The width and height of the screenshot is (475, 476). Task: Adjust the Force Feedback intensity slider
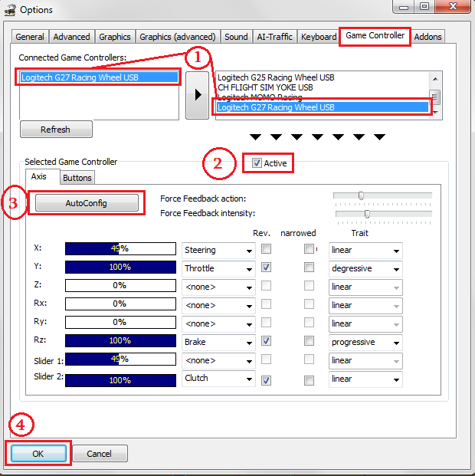pos(367,214)
